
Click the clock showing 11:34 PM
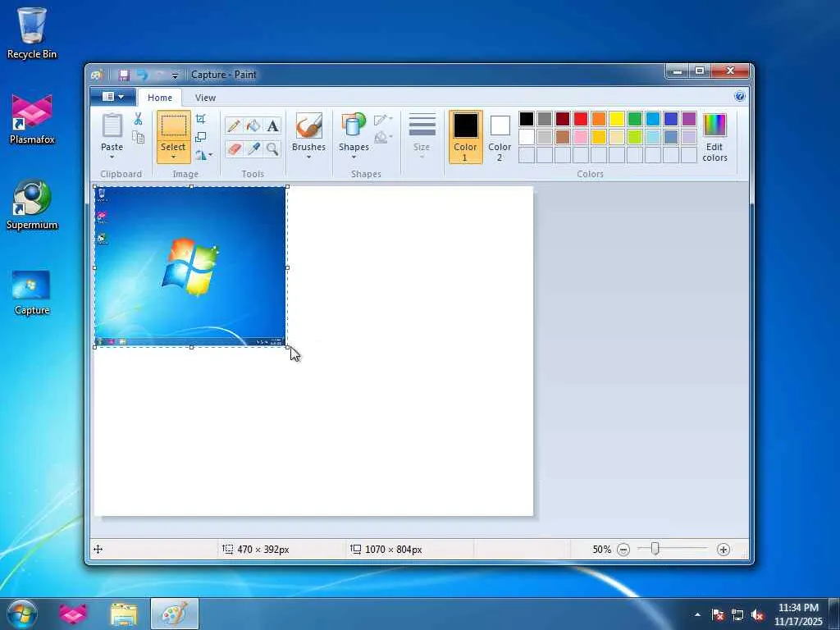point(798,608)
